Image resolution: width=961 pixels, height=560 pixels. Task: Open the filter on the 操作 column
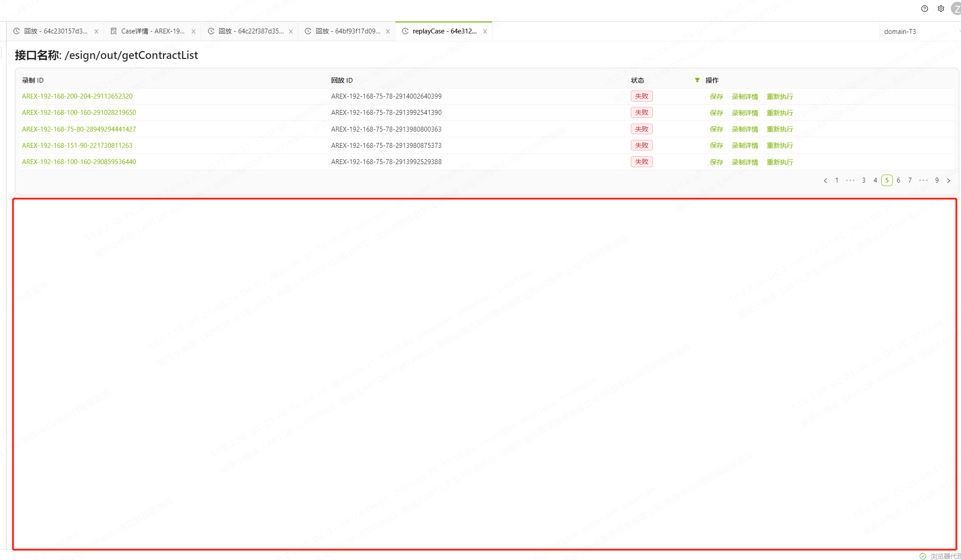tap(697, 80)
